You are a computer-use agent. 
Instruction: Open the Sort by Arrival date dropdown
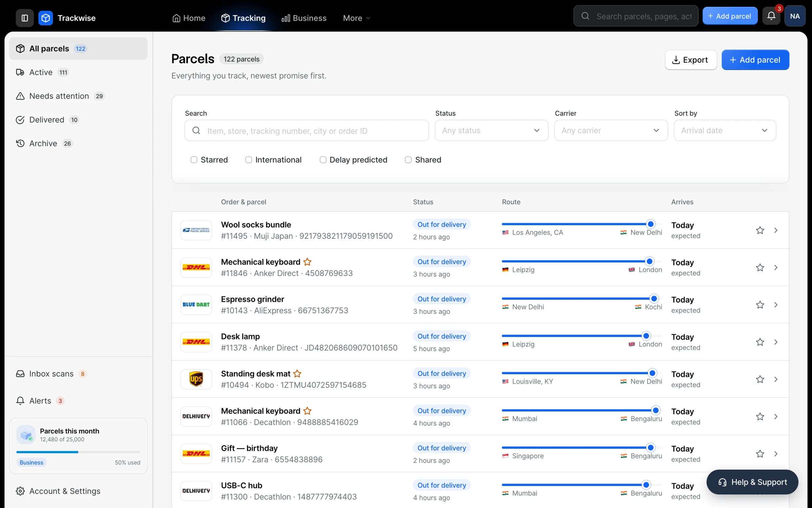coord(725,130)
